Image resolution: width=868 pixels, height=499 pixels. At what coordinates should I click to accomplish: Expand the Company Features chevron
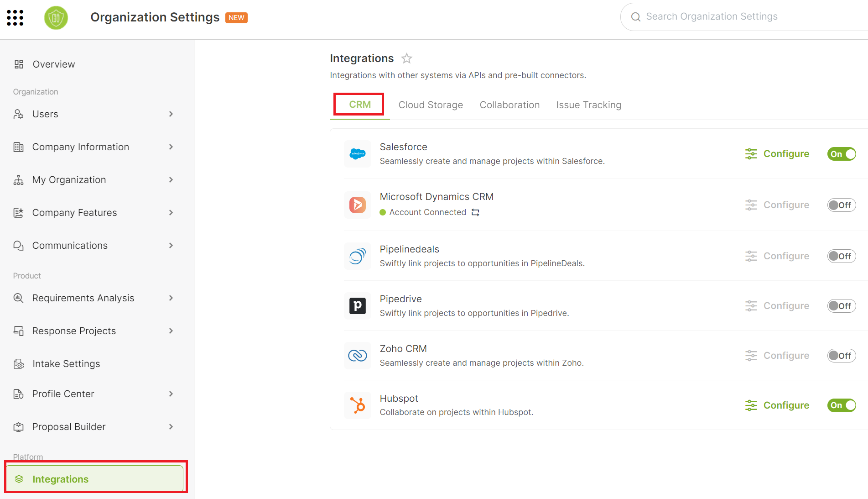(x=171, y=213)
